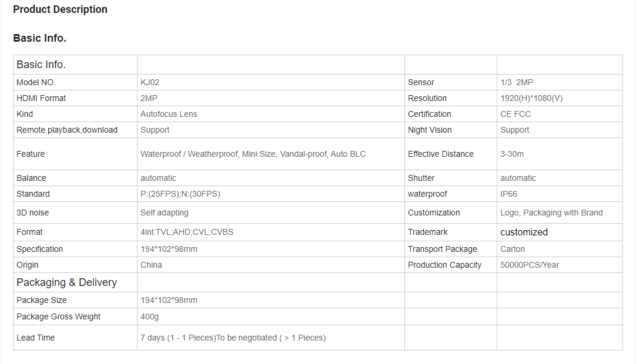Click the Product Description heading

point(60,9)
